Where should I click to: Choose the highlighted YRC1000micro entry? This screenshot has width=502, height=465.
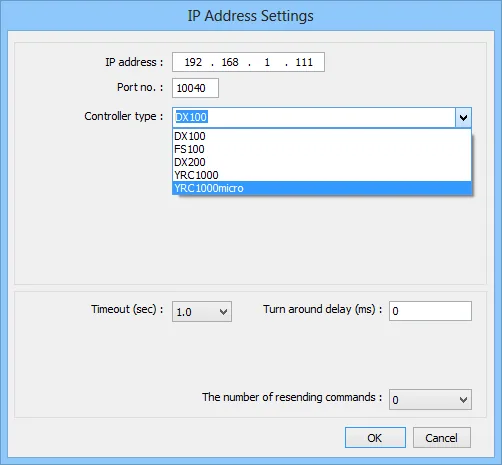[322, 188]
